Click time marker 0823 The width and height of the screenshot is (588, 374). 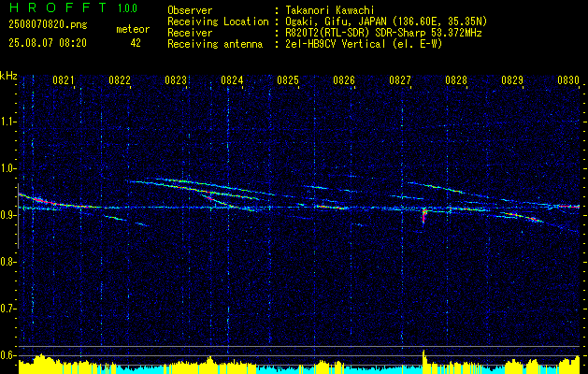click(x=176, y=80)
